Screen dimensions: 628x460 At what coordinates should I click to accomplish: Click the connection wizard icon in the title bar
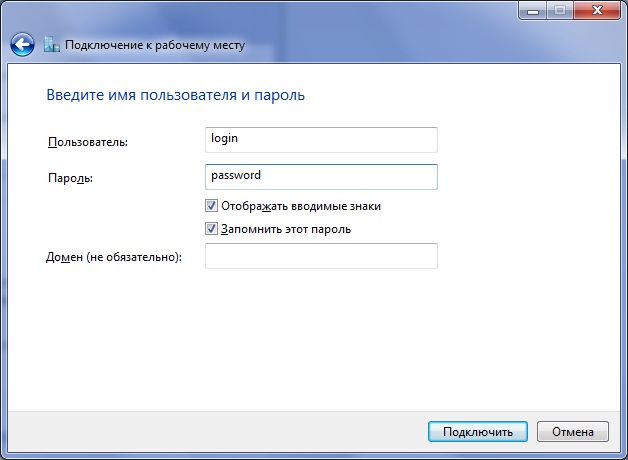tap(52, 45)
